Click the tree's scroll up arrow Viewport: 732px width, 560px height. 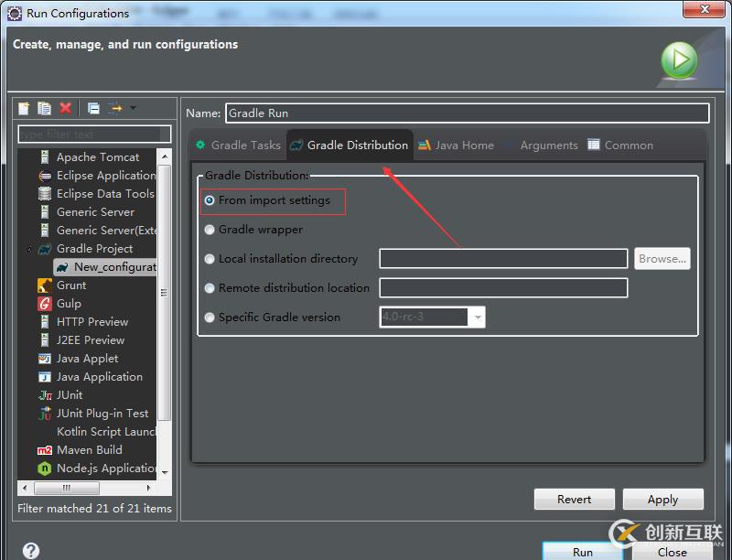(165, 156)
